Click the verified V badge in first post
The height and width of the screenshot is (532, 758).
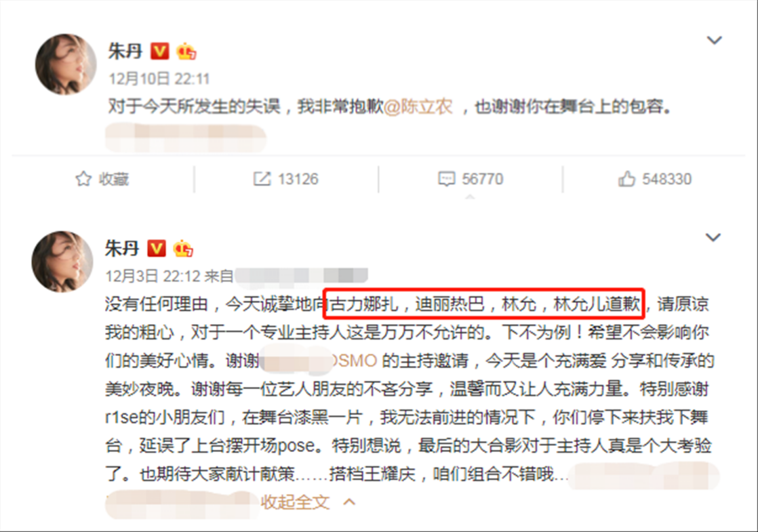pos(160,51)
